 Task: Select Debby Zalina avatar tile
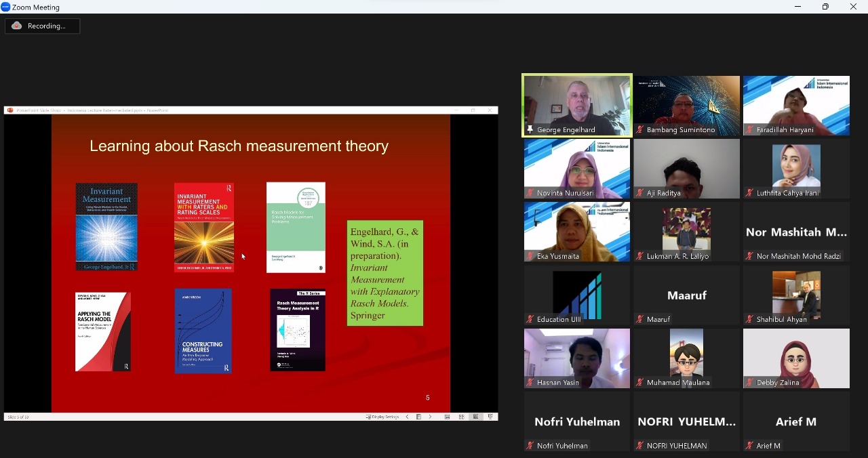click(796, 358)
